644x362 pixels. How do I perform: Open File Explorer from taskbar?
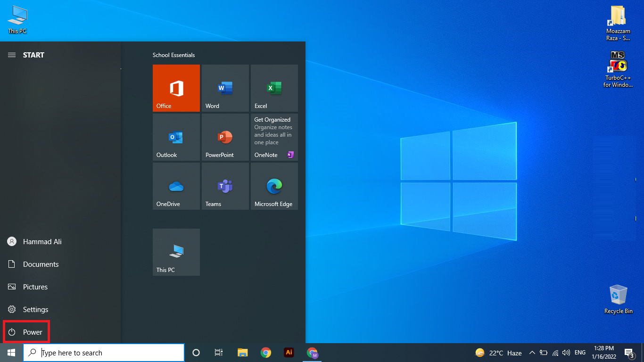(243, 353)
